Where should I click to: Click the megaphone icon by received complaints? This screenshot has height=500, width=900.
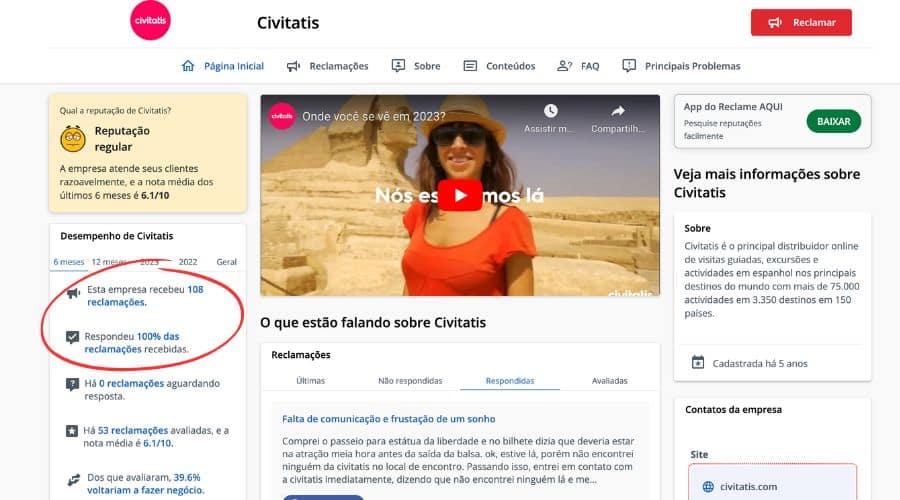73,293
